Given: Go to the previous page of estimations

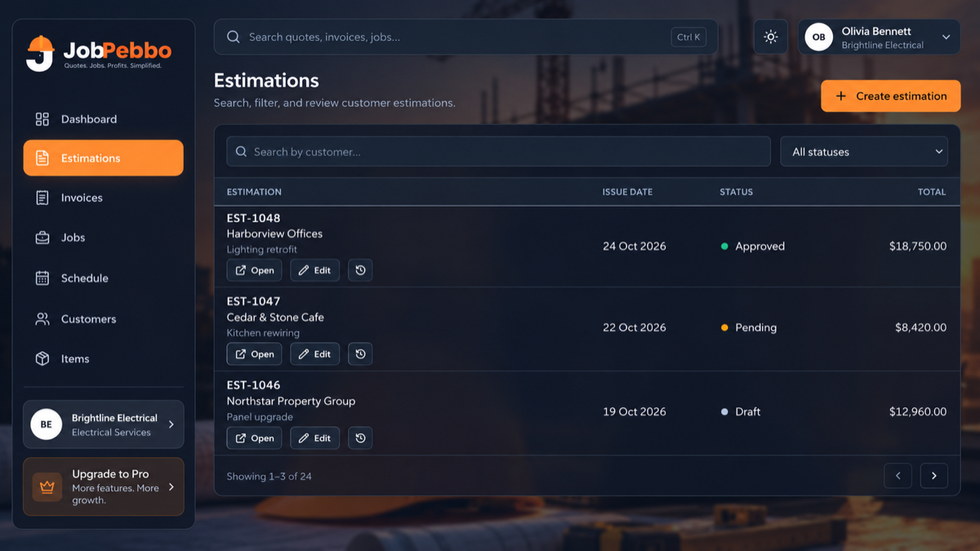Looking at the screenshot, I should coord(898,476).
